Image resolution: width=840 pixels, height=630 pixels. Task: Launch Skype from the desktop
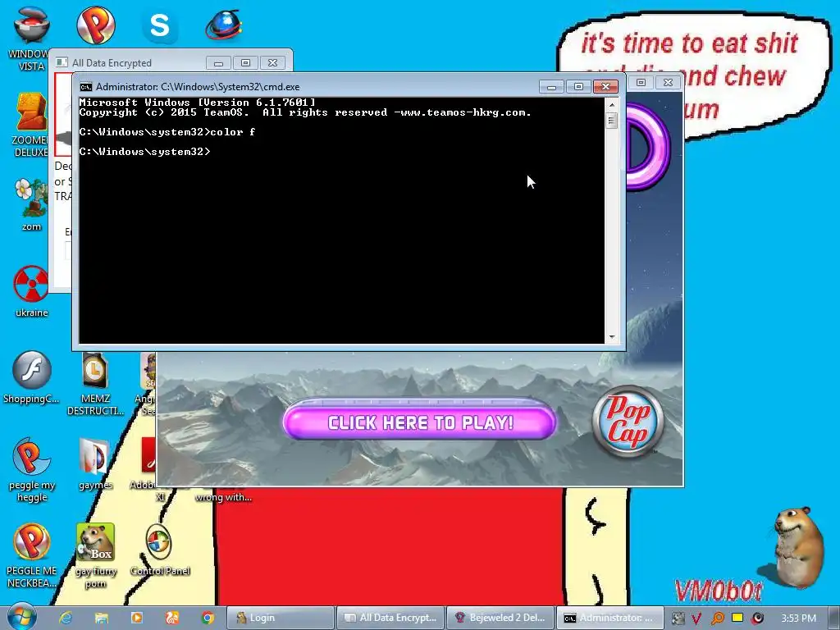pyautogui.click(x=160, y=25)
